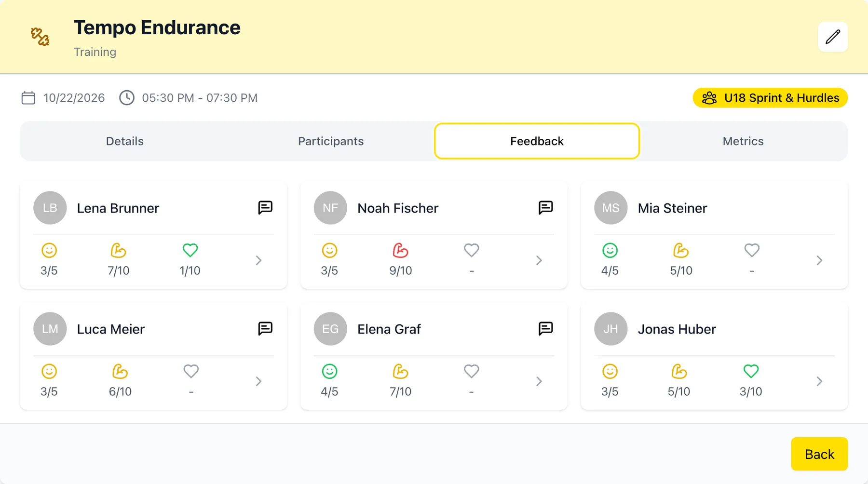This screenshot has width=868, height=484.
Task: Click the U18 Sprint & Hurdles badge
Action: [770, 98]
